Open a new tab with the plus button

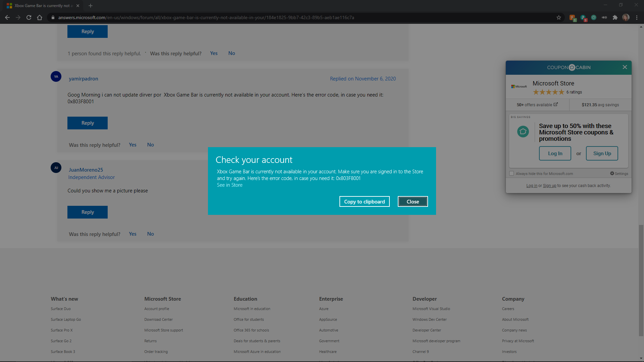90,6
